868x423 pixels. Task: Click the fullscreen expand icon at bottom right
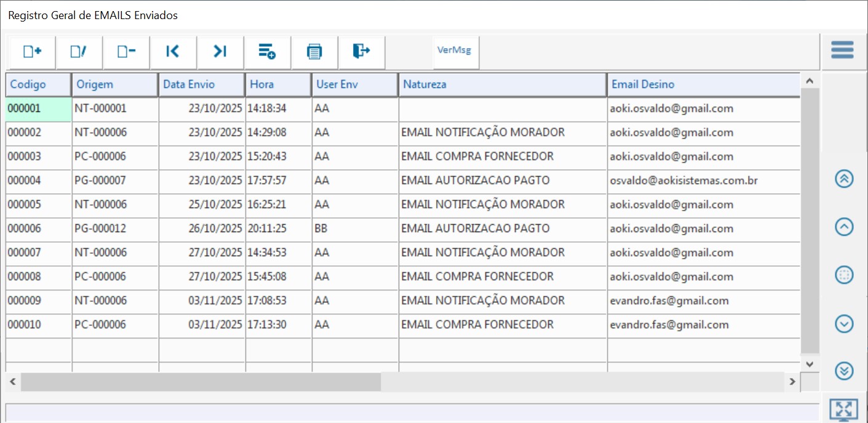coord(843,409)
